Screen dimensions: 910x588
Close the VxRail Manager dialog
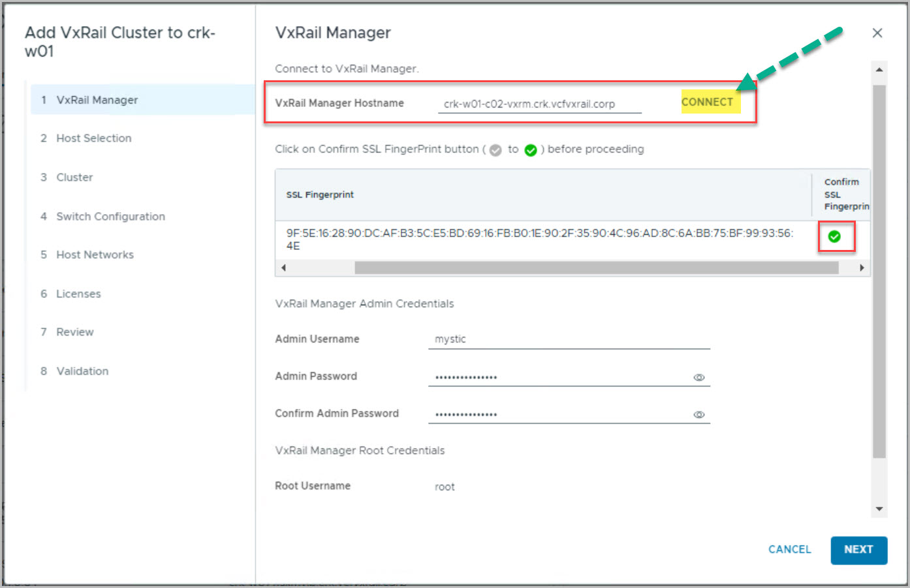point(877,33)
